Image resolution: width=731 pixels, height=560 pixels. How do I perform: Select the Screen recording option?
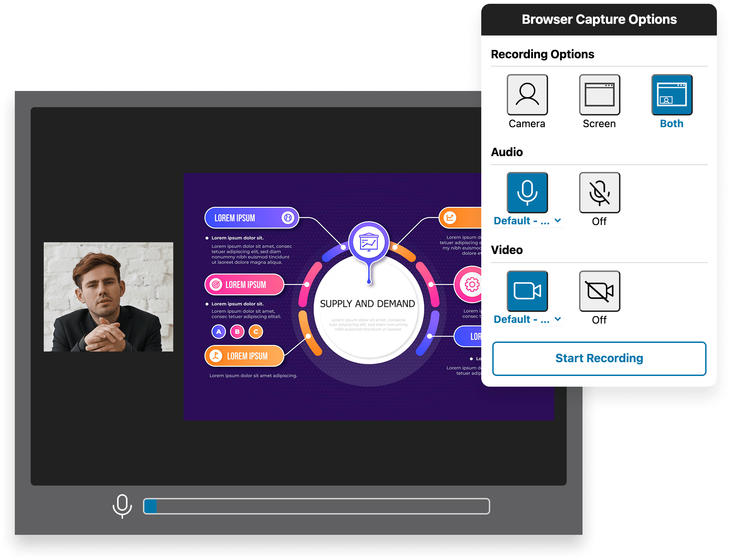point(599,95)
